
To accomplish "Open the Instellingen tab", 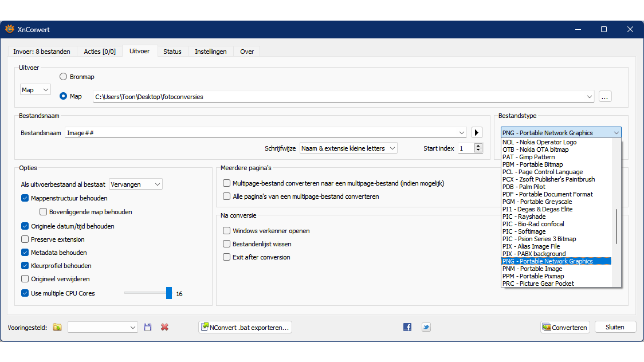I will [210, 52].
